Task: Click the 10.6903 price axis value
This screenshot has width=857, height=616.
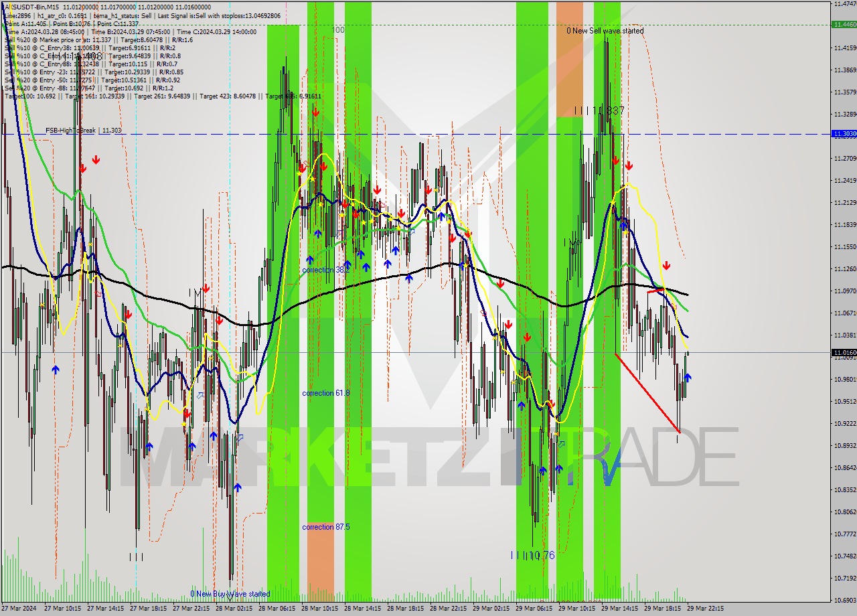Action: [x=846, y=600]
